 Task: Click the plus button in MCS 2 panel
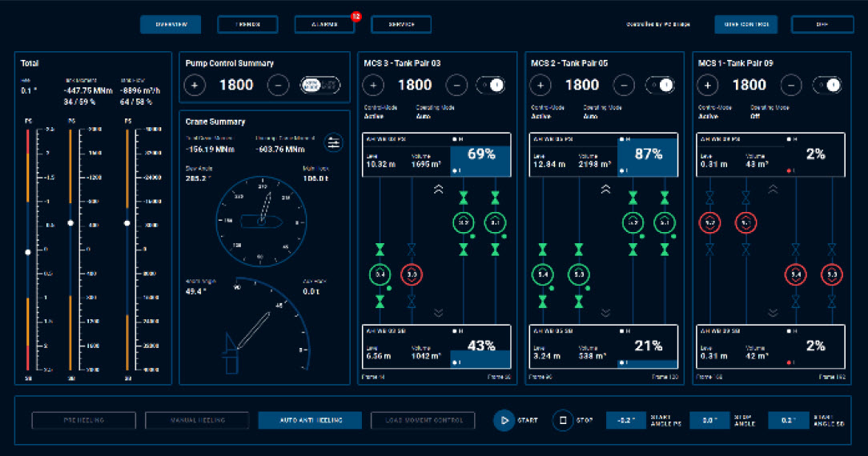540,85
